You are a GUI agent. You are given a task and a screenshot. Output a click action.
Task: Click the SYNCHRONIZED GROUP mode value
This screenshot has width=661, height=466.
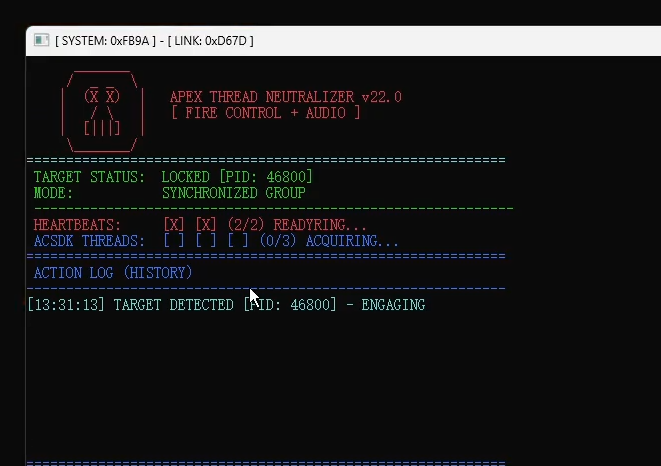click(x=233, y=193)
